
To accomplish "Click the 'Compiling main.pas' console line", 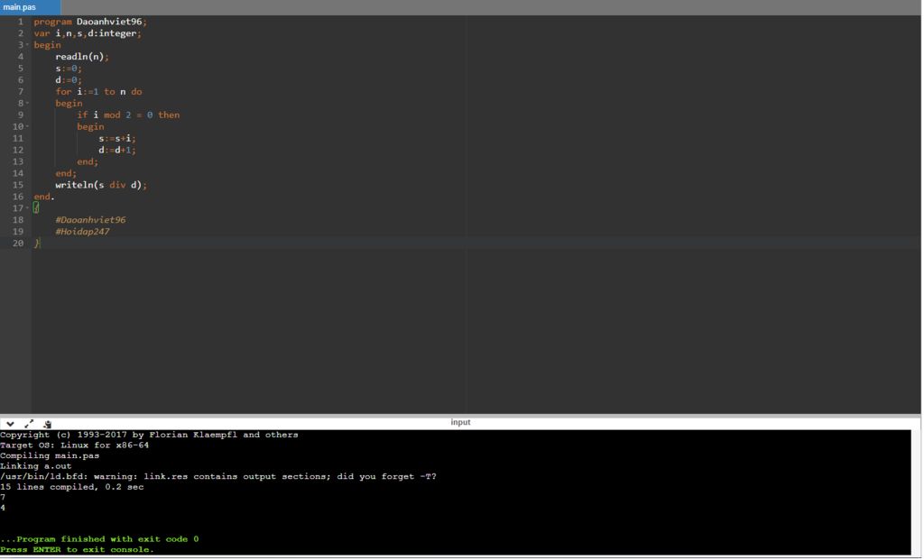I will pyautogui.click(x=50, y=455).
